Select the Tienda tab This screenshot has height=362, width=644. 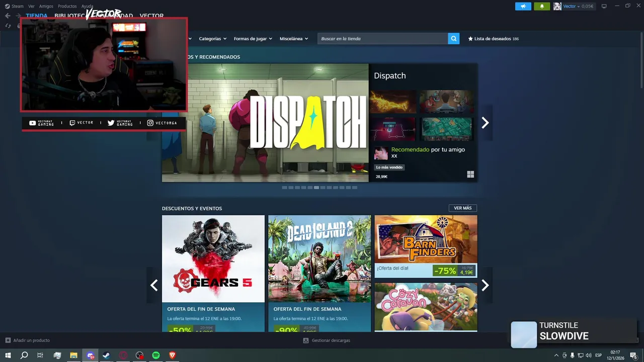pyautogui.click(x=37, y=16)
